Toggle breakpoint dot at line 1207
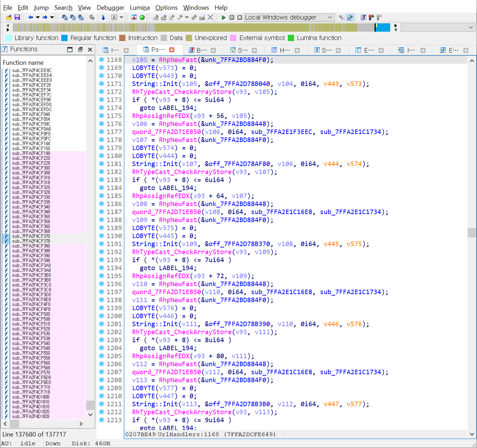Viewport: 477px width, 448px height. (102, 372)
